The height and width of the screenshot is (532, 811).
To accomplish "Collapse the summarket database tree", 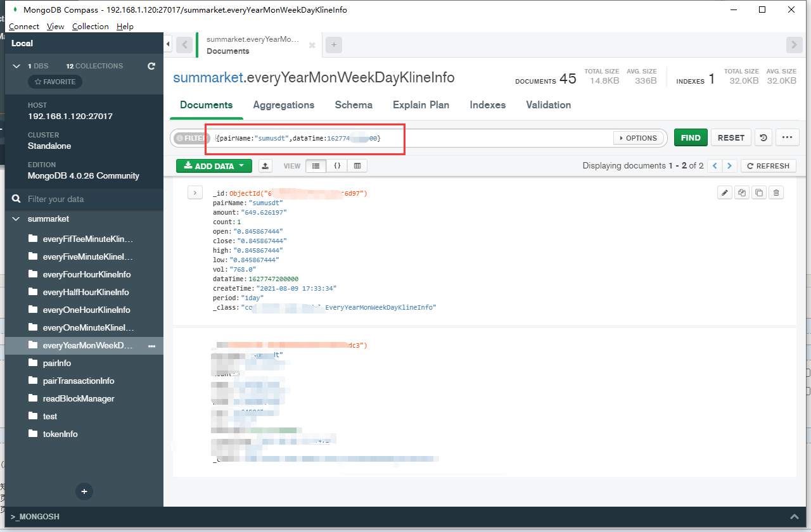I will [x=16, y=218].
